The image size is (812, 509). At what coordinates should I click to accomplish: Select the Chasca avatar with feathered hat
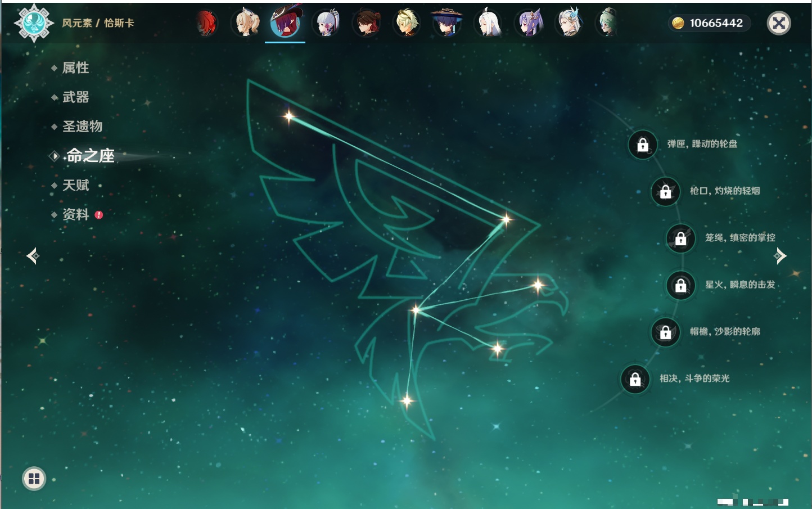pyautogui.click(x=286, y=22)
